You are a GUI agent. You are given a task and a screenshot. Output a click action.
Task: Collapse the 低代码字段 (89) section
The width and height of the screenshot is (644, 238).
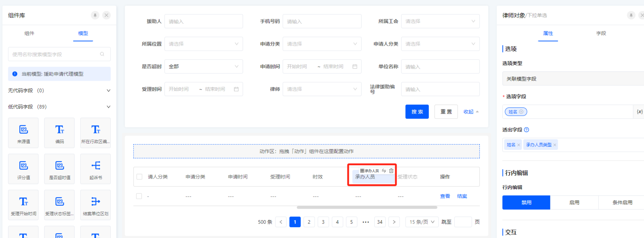(x=108, y=107)
